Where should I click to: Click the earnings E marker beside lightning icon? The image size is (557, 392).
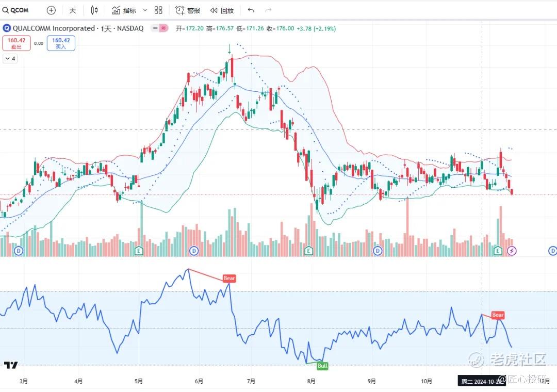(498, 251)
